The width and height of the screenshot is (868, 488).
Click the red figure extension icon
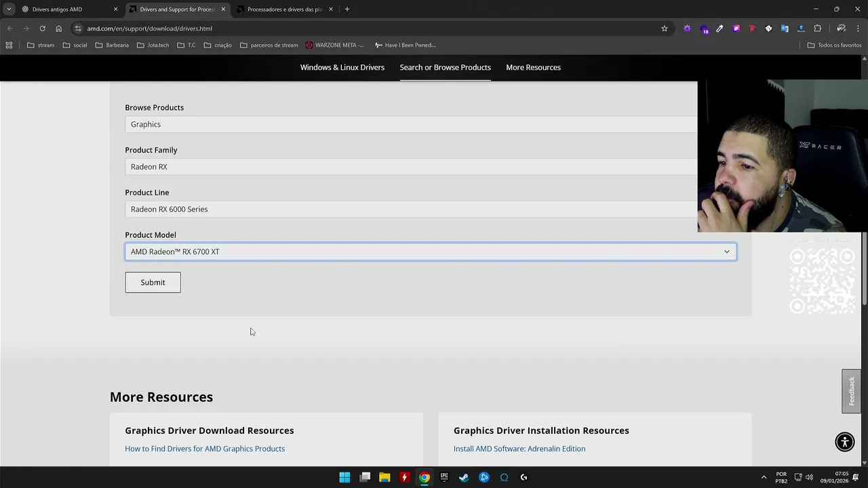pyautogui.click(x=752, y=28)
